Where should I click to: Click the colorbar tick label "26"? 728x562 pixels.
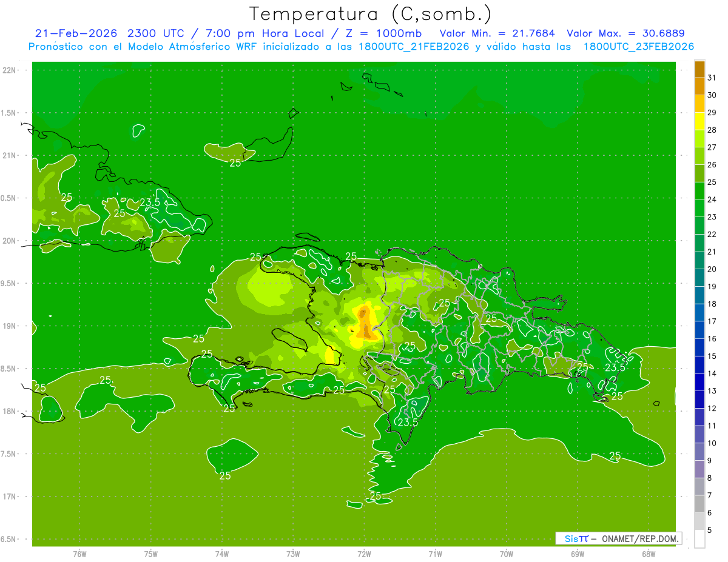712,165
